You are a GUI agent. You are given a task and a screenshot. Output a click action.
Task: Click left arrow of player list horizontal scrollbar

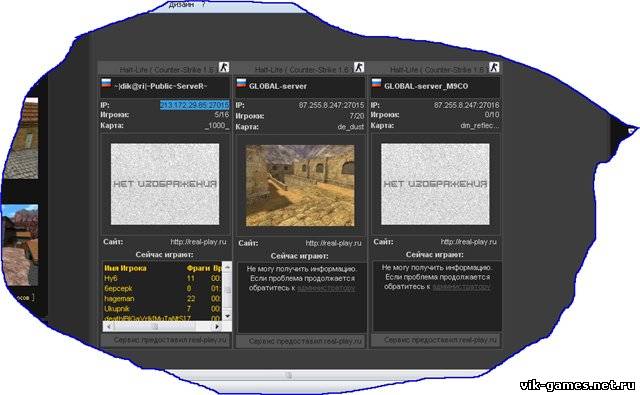(109, 326)
